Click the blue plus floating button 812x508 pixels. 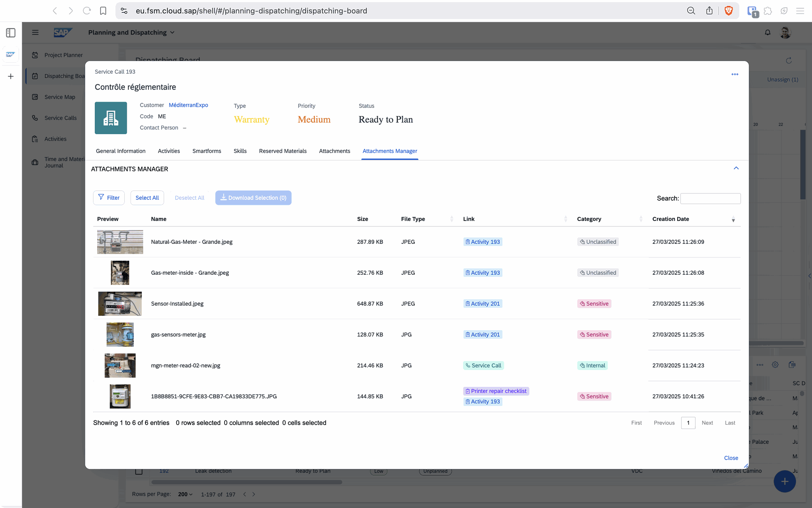pos(784,481)
